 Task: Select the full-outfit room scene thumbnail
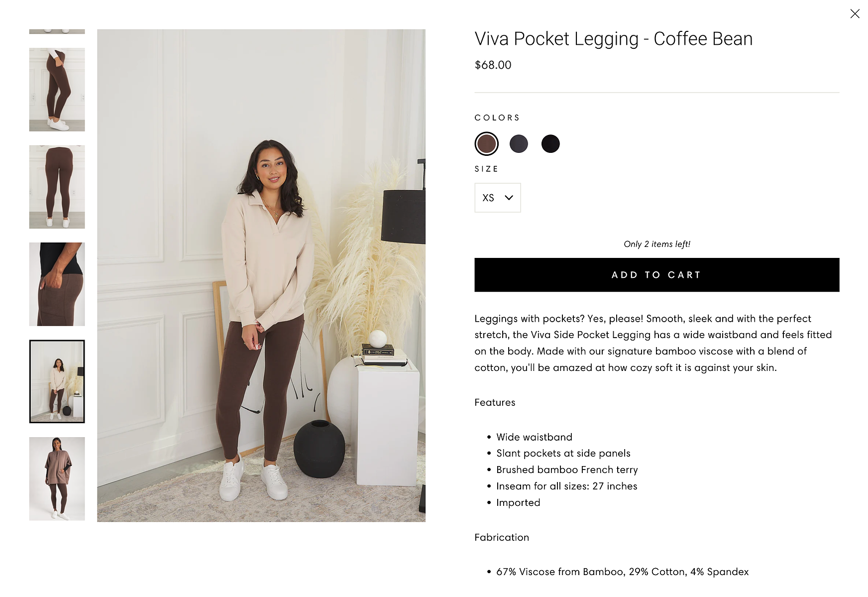[57, 381]
